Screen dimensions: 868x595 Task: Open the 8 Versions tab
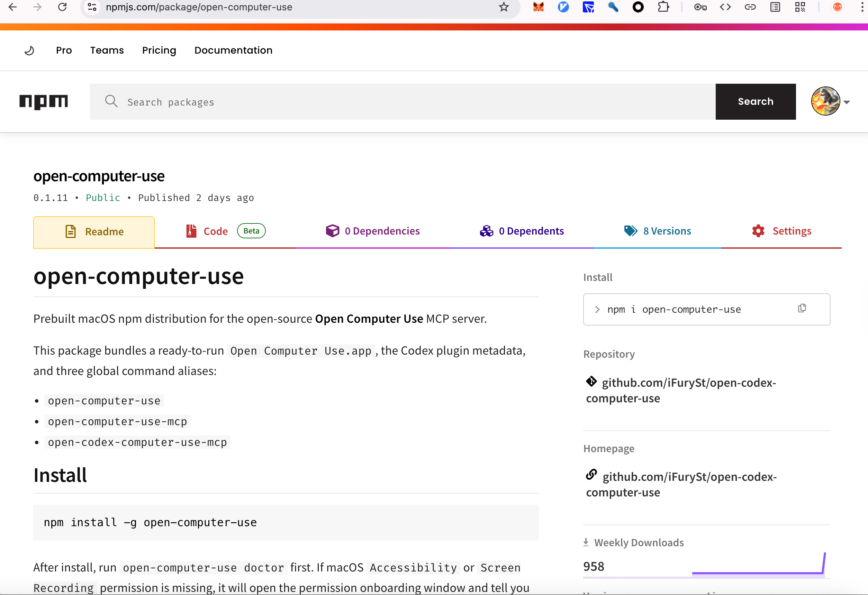click(x=667, y=231)
